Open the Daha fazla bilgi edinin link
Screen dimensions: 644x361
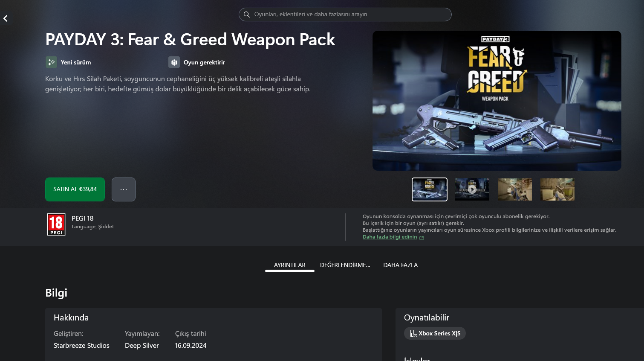[x=390, y=237]
